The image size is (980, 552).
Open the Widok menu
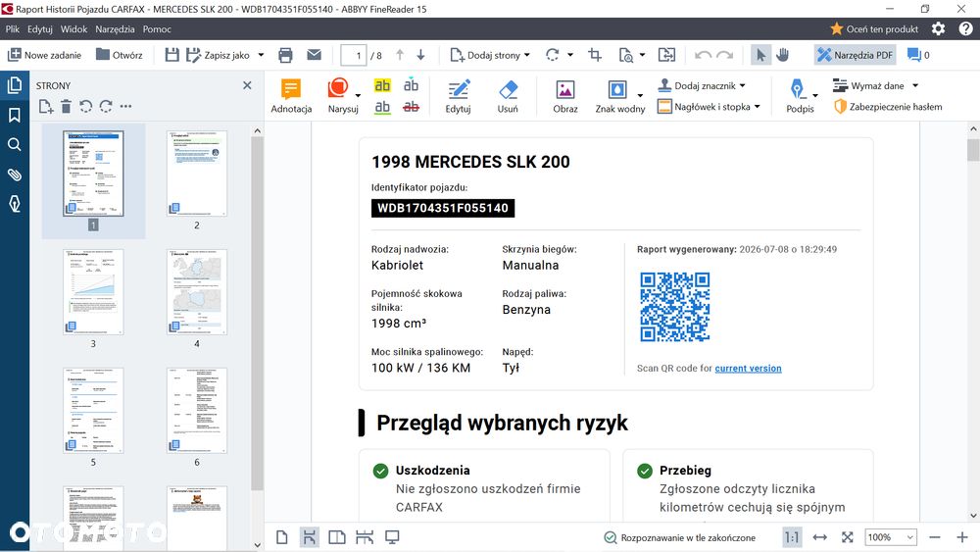point(73,28)
